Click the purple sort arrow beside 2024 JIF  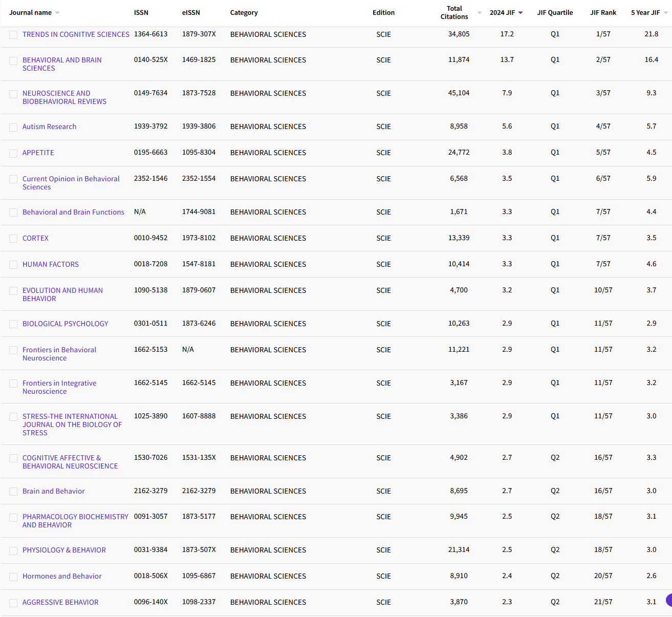pos(521,13)
